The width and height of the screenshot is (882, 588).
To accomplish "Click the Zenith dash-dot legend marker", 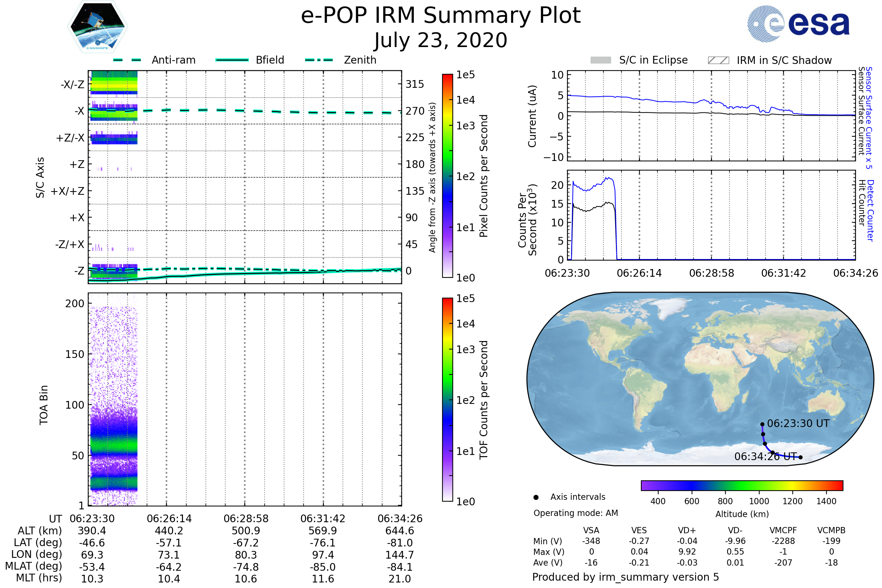I will point(319,60).
